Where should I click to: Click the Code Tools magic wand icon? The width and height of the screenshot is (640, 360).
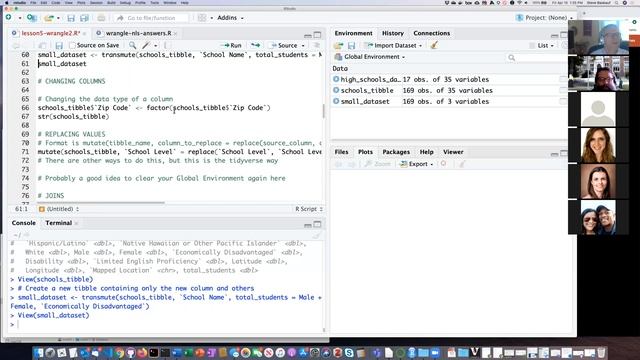click(x=146, y=45)
